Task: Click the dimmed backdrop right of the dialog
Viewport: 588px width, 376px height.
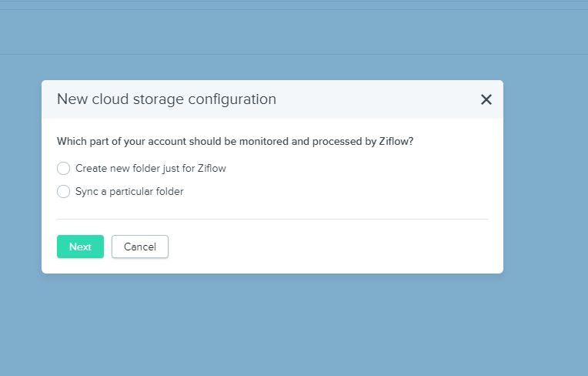Action: (x=546, y=176)
